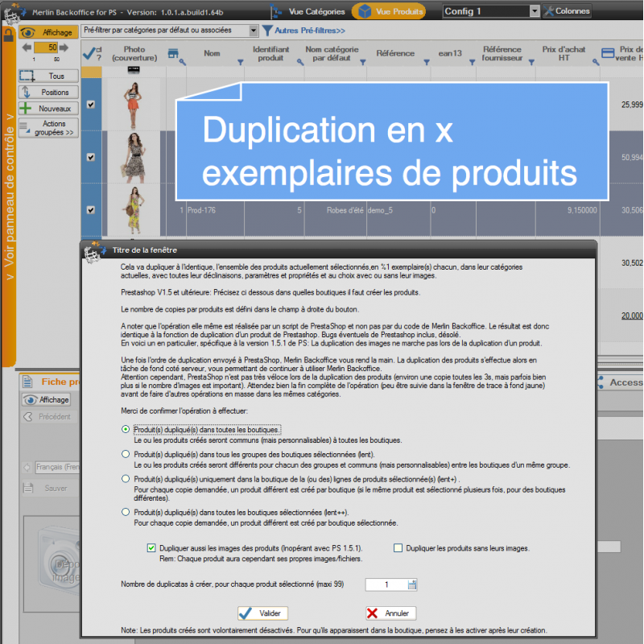Click the green plus Nouveaux icon

pyautogui.click(x=26, y=108)
